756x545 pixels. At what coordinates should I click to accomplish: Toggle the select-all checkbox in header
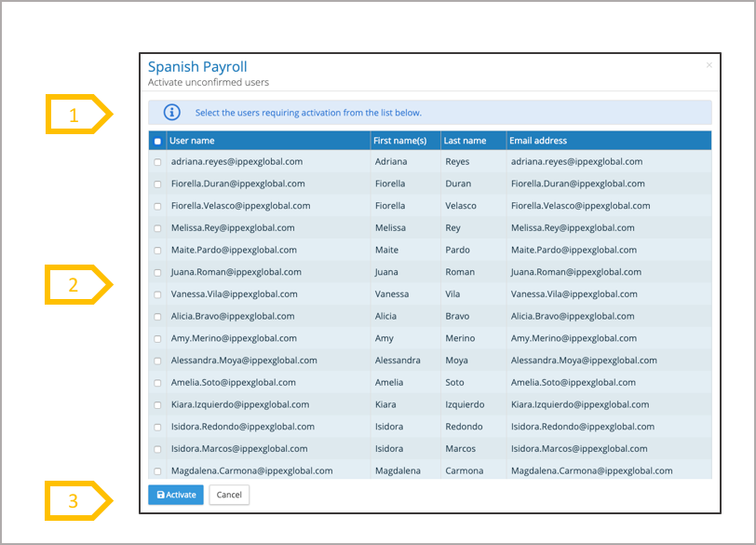tap(157, 142)
